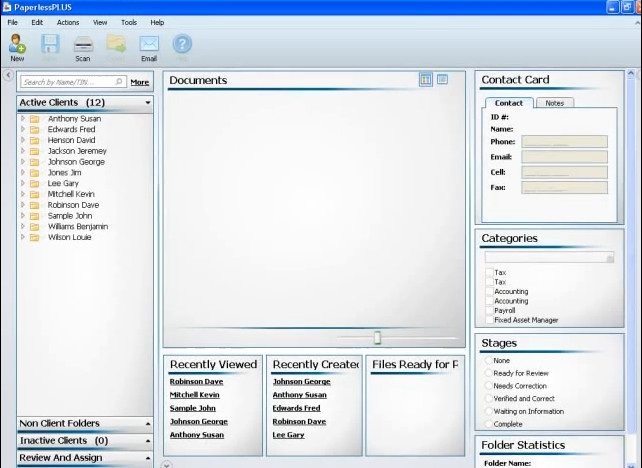Select Waiting on Information stage
Image resolution: width=642 pixels, height=468 pixels.
(x=488, y=411)
